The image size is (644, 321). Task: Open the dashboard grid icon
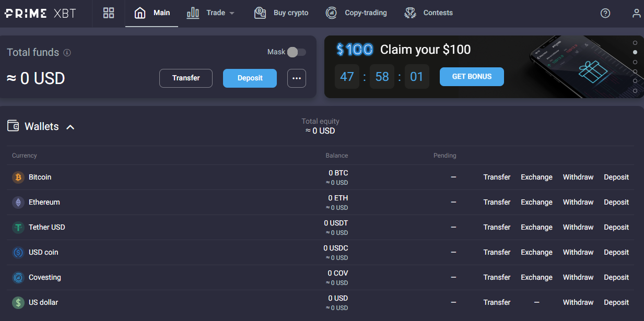[x=109, y=13]
